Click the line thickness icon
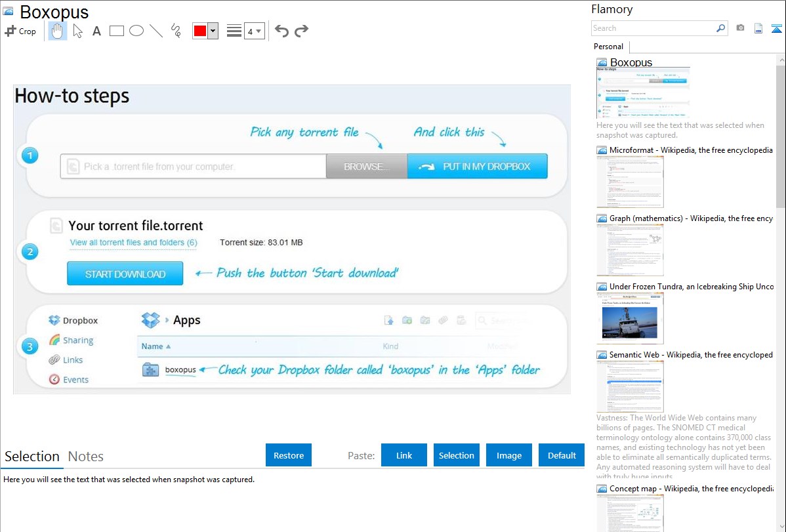 tap(234, 31)
